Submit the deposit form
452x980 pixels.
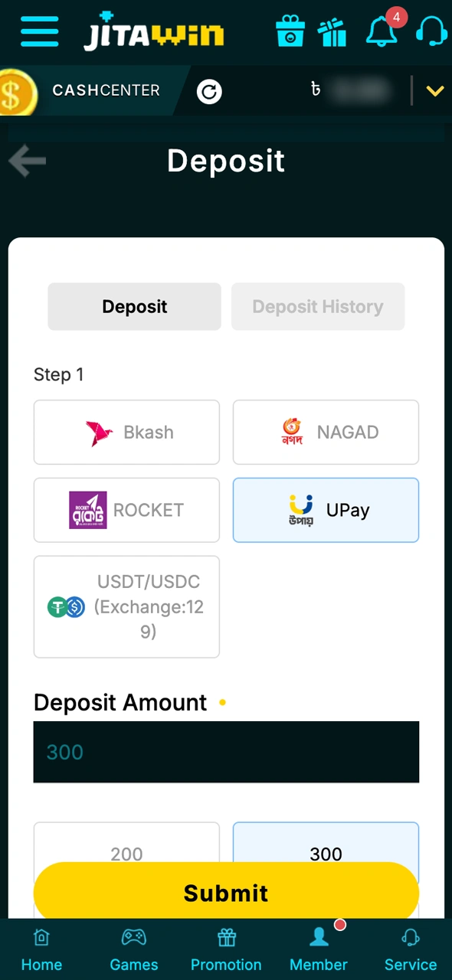(226, 893)
